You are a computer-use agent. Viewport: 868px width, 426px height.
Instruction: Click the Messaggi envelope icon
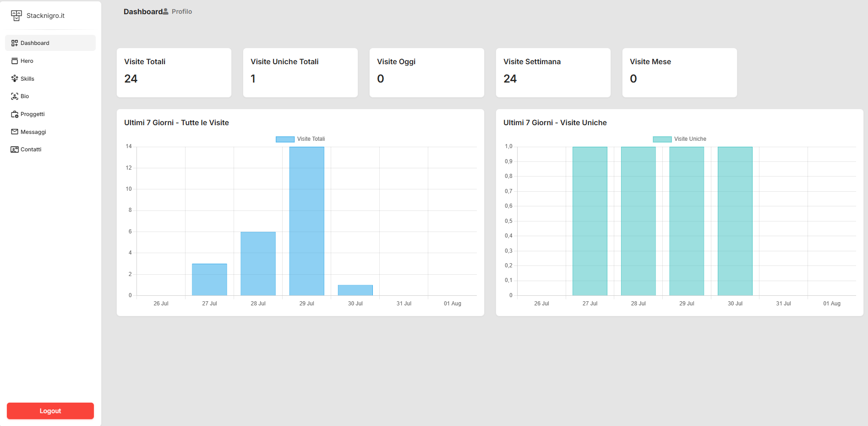pyautogui.click(x=15, y=132)
